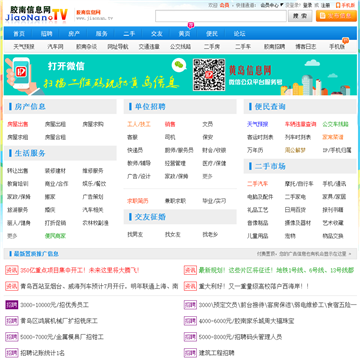Viewport: 360px width, 360px height.
Task: Click 天气预报 in the sub-navigation bar
Action: (24, 47)
